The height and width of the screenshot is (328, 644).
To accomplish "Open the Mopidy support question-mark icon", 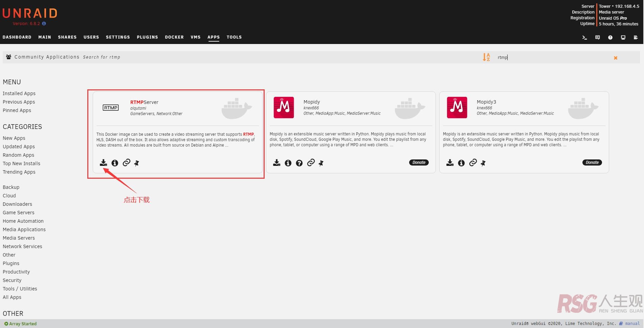I will tap(299, 163).
